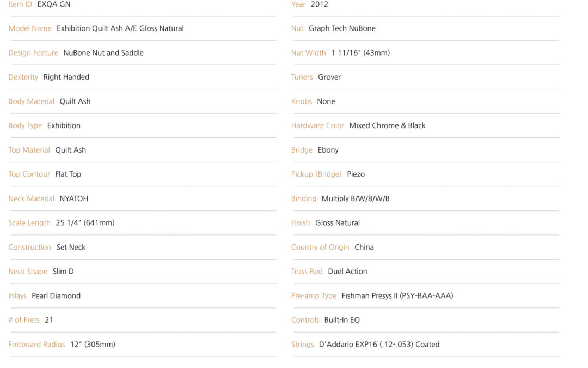The image size is (588, 368).
Task: Click the Fishman Presys II pre-amp value
Action: point(397,296)
